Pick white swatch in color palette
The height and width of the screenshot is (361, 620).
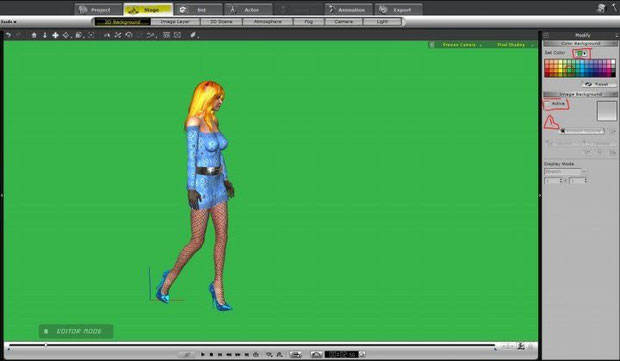pos(613,62)
